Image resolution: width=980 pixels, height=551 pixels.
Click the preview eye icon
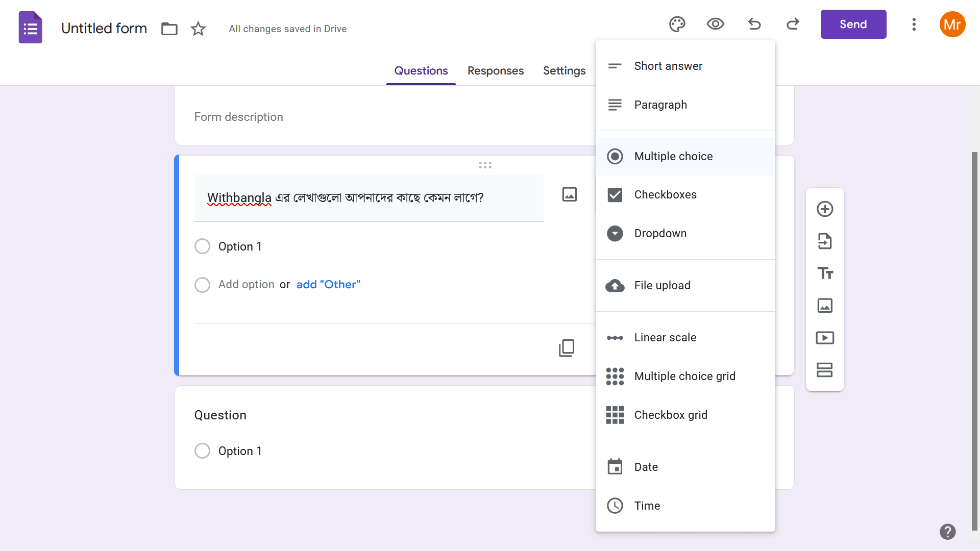(x=715, y=24)
